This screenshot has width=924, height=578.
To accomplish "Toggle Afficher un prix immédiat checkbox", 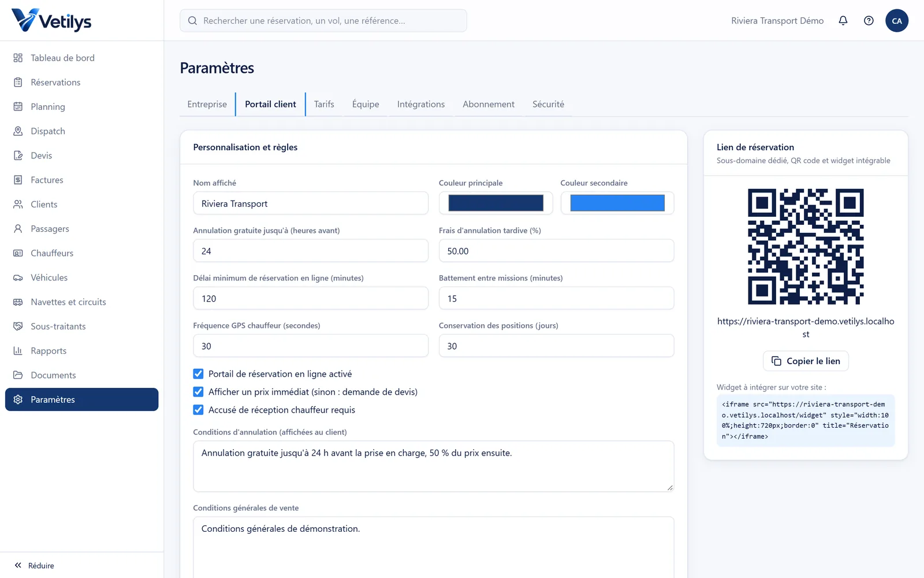I will click(x=198, y=392).
